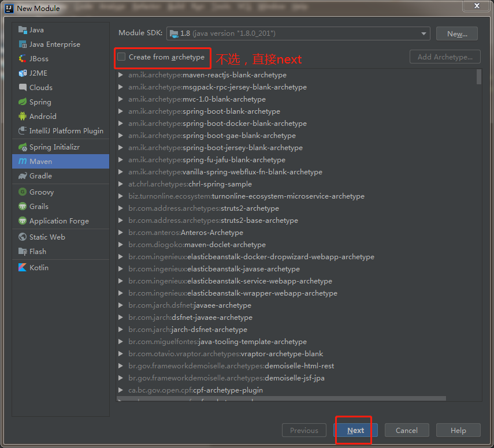Click the Add Archetype... button
Image resolution: width=494 pixels, height=448 pixels.
click(x=445, y=57)
